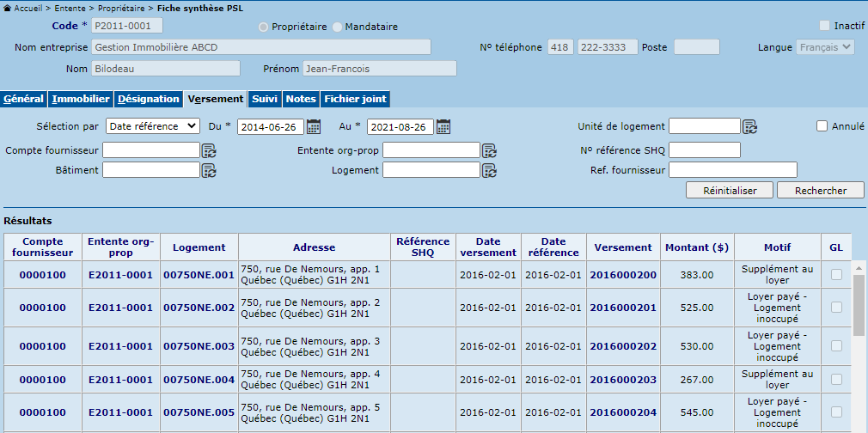Click the Bâtiment lookup icon
Image resolution: width=868 pixels, height=433 pixels.
click(208, 170)
